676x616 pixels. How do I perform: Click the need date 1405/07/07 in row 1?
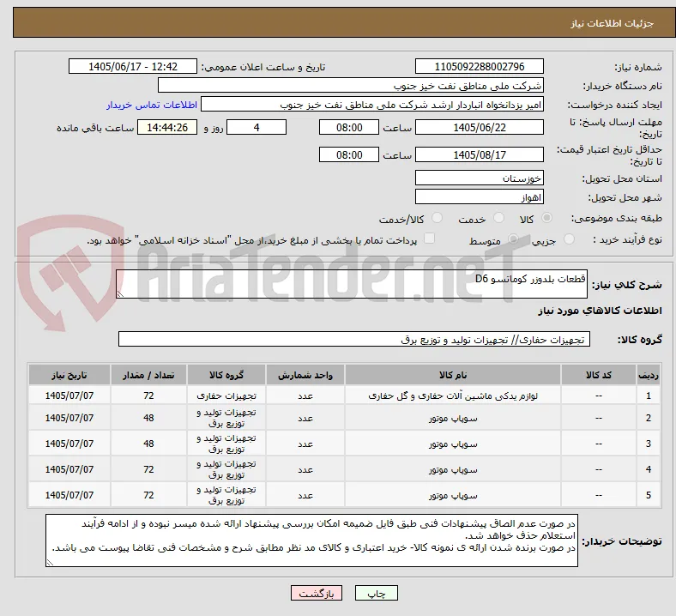coord(69,396)
